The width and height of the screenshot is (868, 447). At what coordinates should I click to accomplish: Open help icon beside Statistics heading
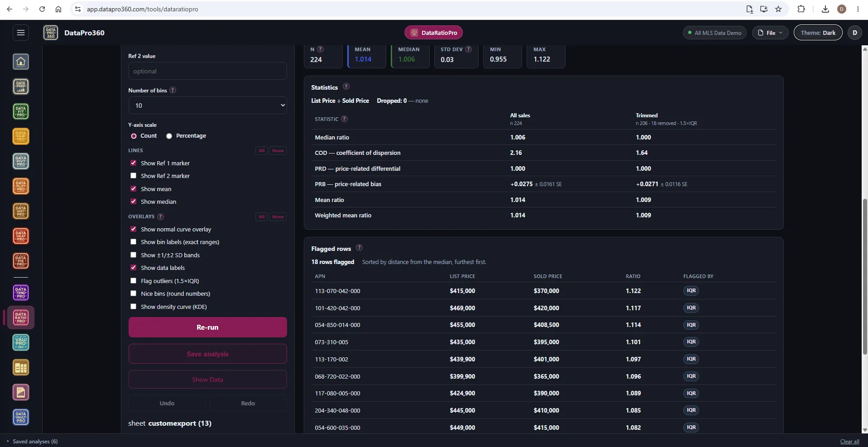346,87
